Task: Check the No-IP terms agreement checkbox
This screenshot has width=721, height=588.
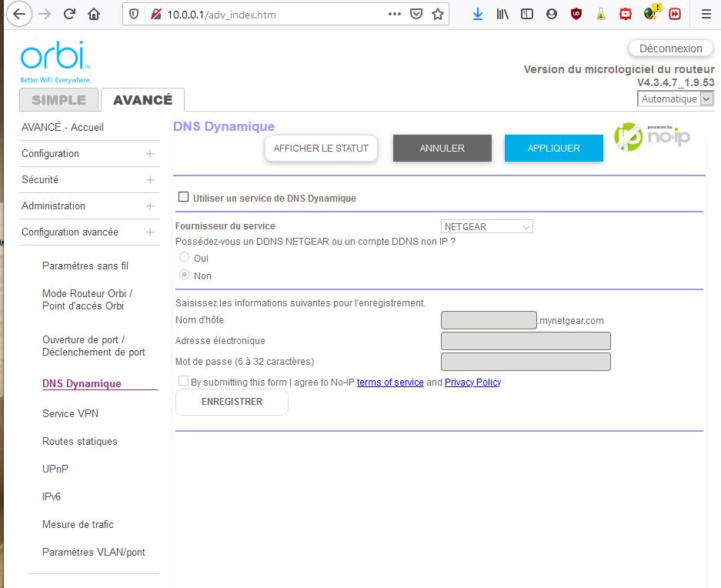Action: pos(183,381)
